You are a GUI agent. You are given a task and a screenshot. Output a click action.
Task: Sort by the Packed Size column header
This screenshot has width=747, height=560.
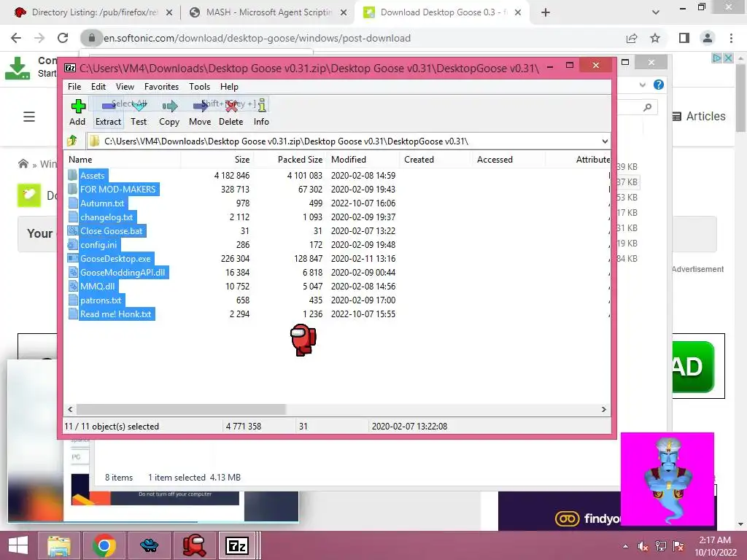point(290,160)
